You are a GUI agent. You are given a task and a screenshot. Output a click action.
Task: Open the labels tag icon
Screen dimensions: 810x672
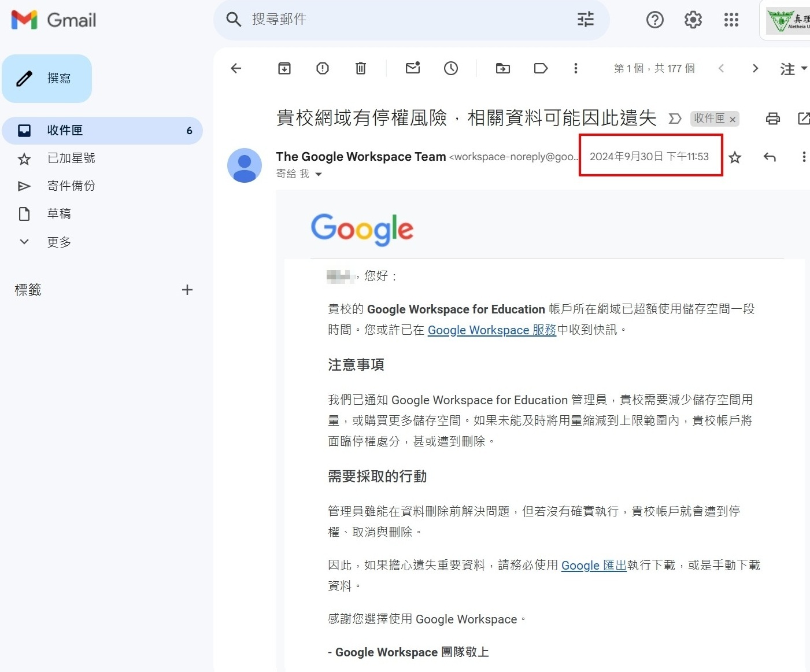click(541, 68)
